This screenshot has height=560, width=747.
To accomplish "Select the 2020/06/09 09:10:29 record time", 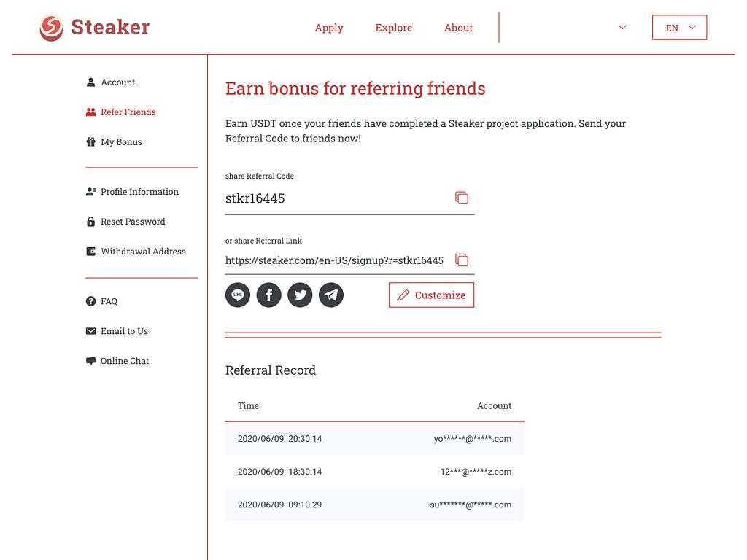I will [x=279, y=505].
